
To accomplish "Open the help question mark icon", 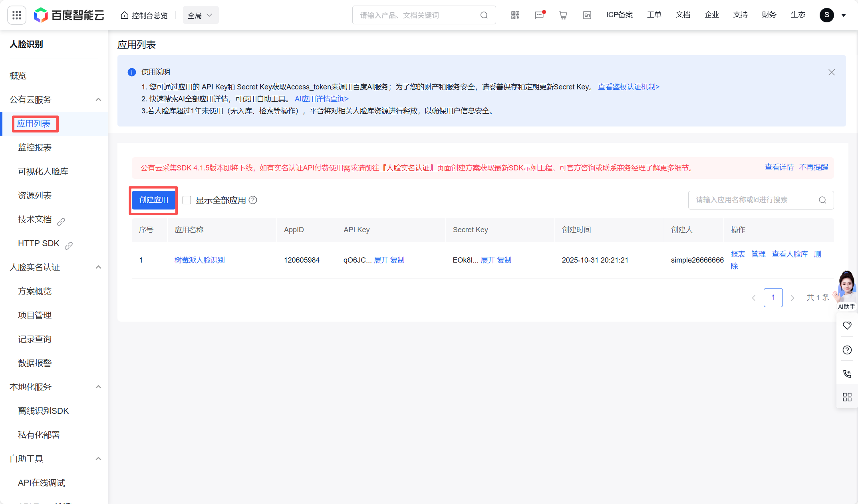I will 847,350.
